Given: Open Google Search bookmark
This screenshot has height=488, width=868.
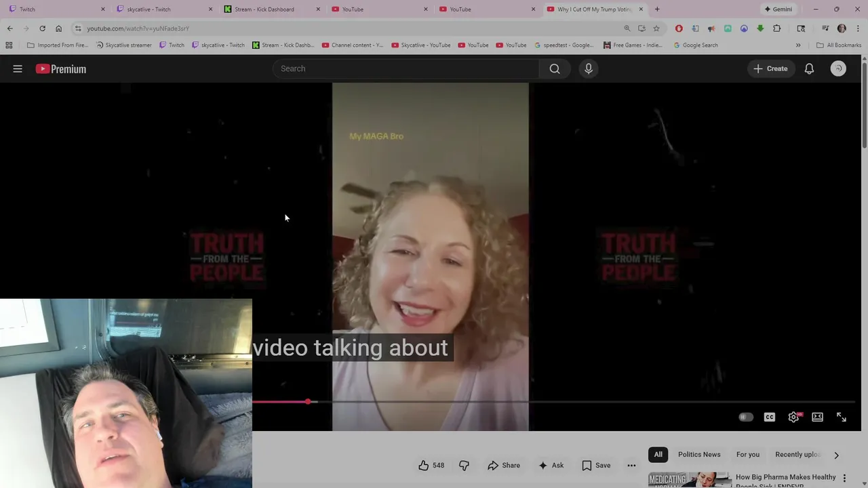Looking at the screenshot, I should [696, 45].
